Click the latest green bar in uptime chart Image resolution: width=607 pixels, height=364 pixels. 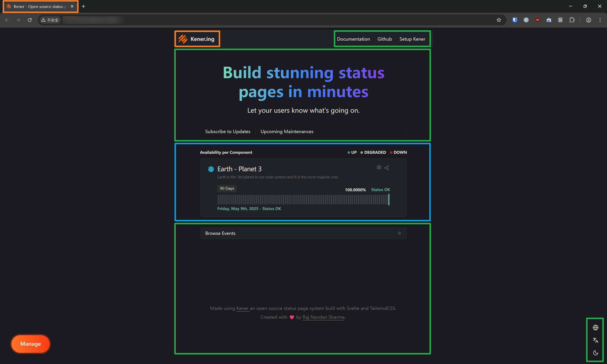click(389, 200)
